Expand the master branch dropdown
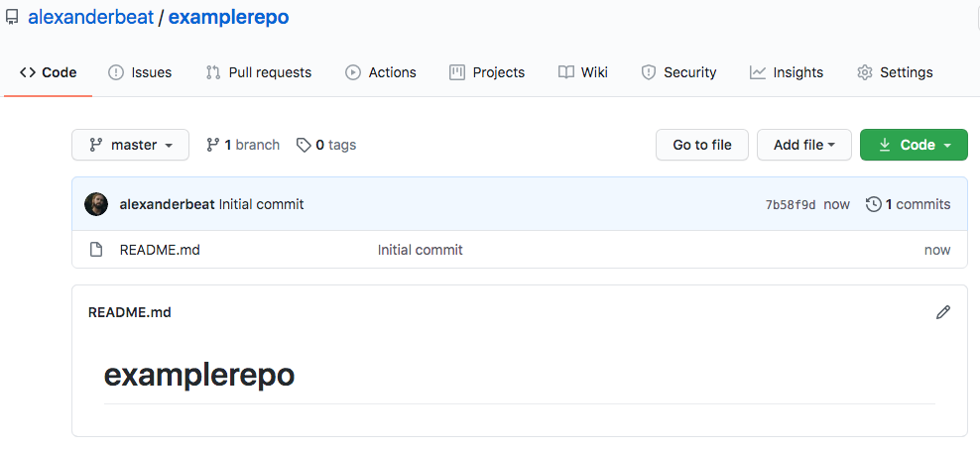This screenshot has width=980, height=450. point(131,145)
